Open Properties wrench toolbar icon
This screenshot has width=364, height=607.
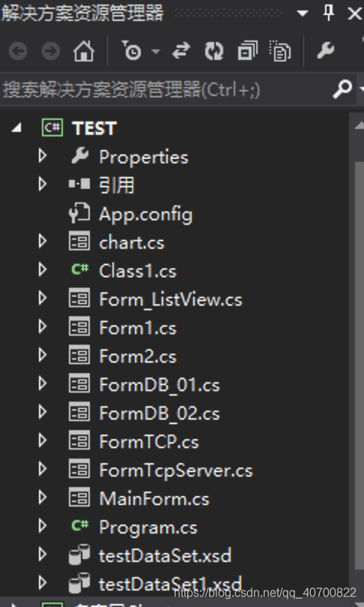click(x=325, y=51)
